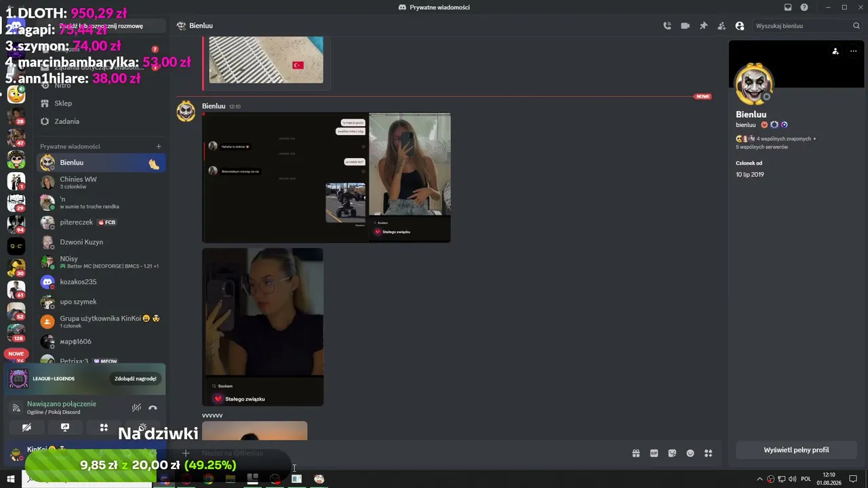Click add-friend icon on Bienluu profile card
Viewport: 868px width, 488px height.
pyautogui.click(x=835, y=51)
